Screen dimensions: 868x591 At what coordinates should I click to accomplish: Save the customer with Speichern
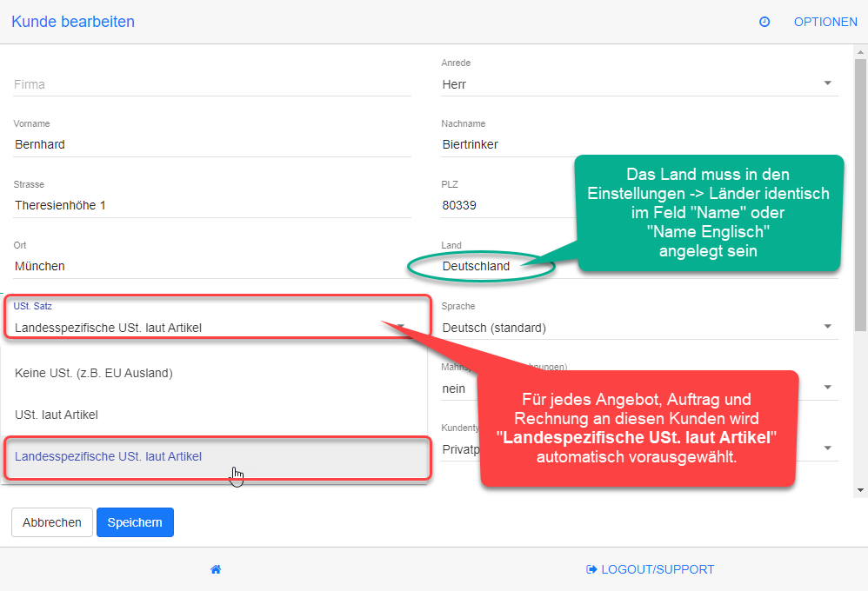tap(135, 522)
